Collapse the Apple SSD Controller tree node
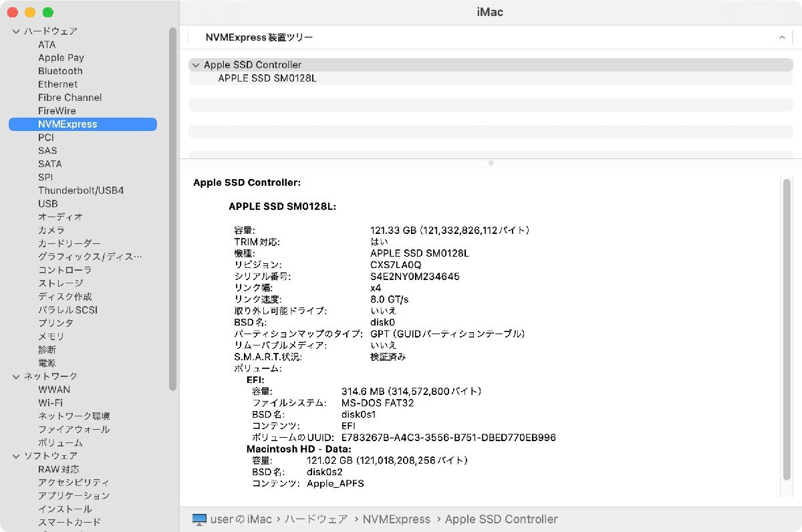This screenshot has width=802, height=532. [x=195, y=65]
